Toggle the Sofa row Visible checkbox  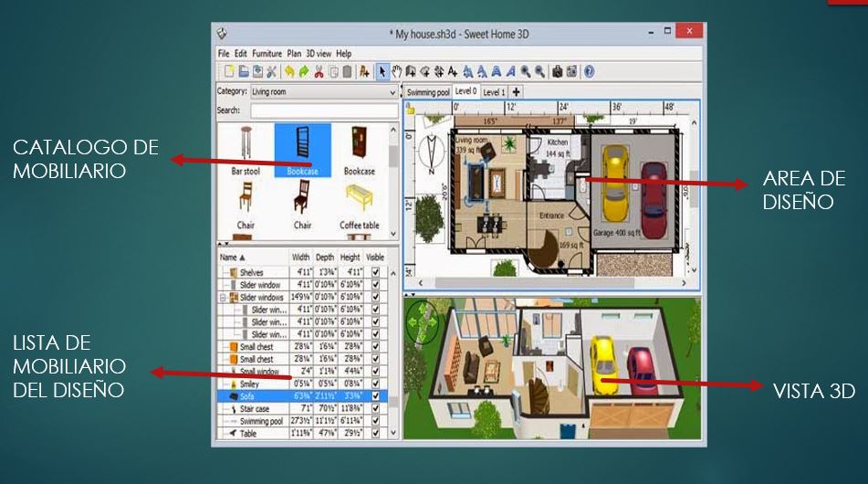[376, 396]
